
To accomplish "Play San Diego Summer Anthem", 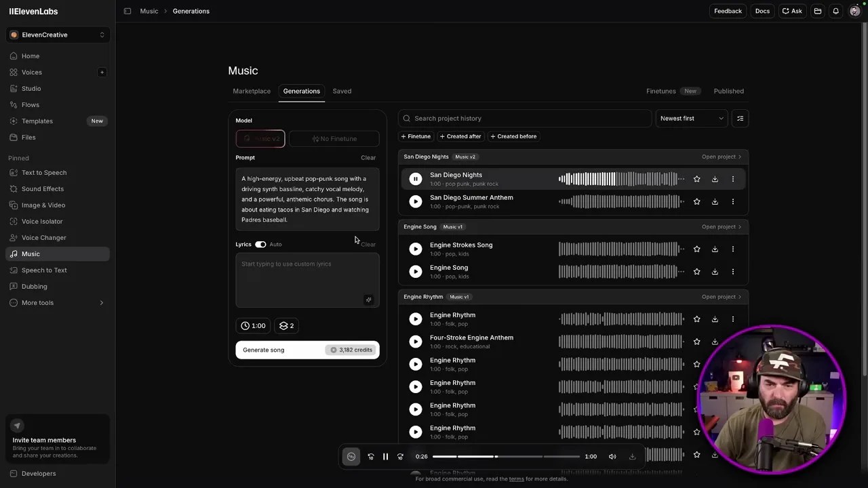I will coord(416,201).
